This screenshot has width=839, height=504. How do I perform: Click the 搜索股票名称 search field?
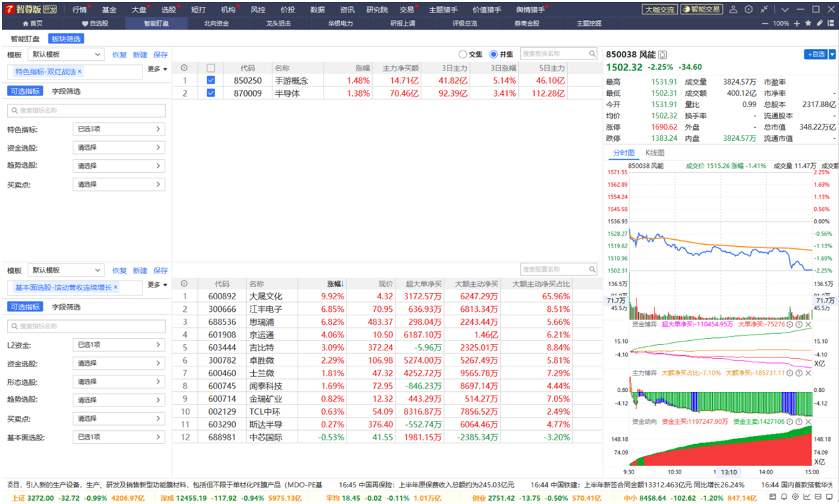pos(558,269)
